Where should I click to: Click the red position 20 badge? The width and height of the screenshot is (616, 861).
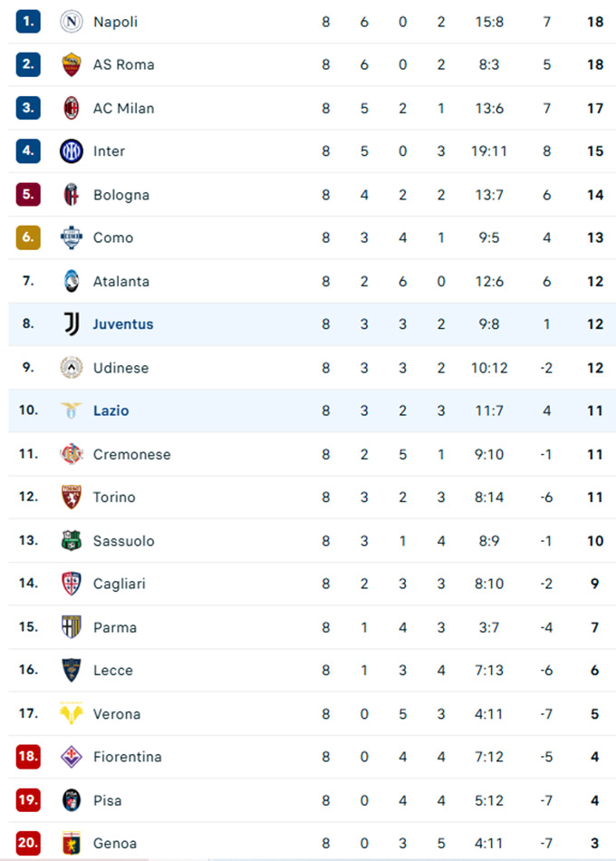[28, 843]
